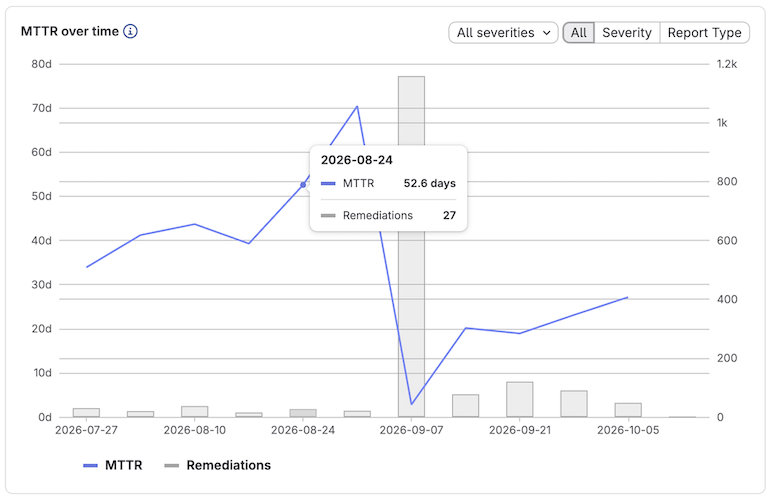Click the remediations bar at 2026-10-05
Screen dimensions: 773x500
coord(628,410)
